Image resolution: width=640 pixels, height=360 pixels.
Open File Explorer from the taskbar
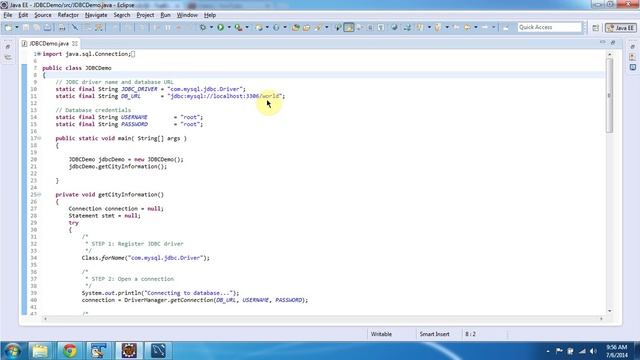click(40, 351)
